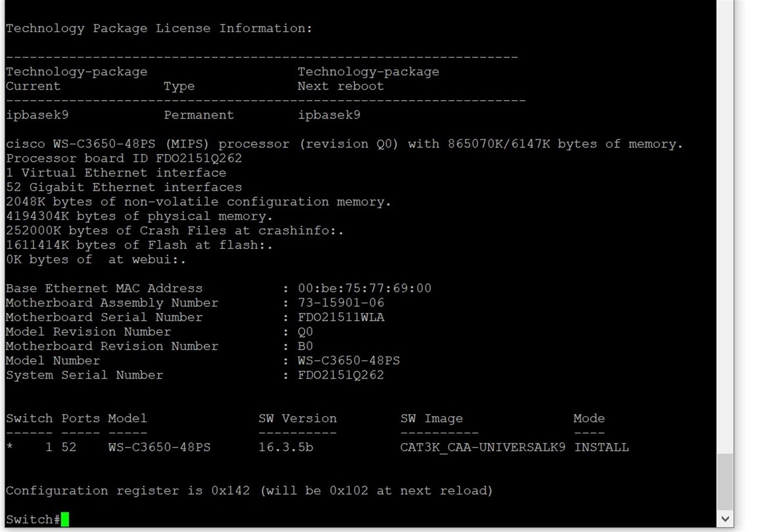
Task: Select the assembly number 73-15901-06
Action: tap(341, 303)
